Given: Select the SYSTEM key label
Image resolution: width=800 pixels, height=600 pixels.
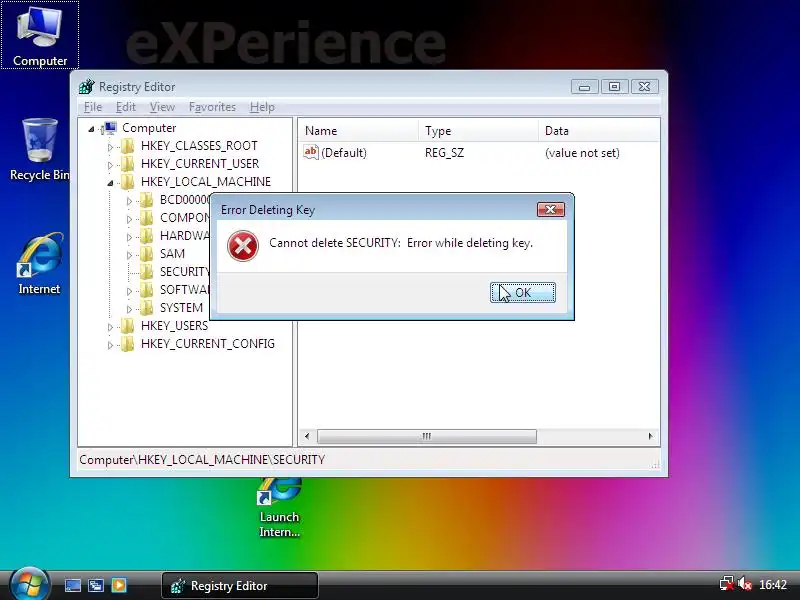Looking at the screenshot, I should [181, 308].
